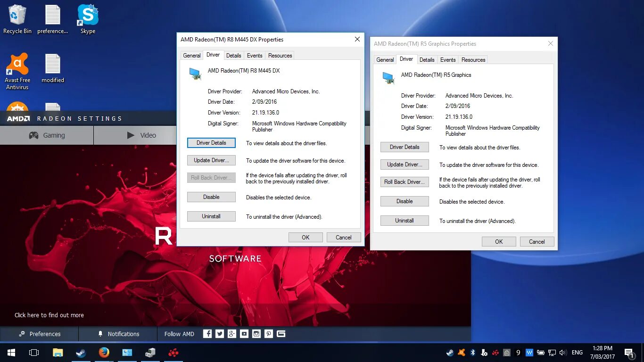This screenshot has width=644, height=362.
Task: Click Roll Back Driver in R5 Graphics Properties
Action: pos(405,182)
